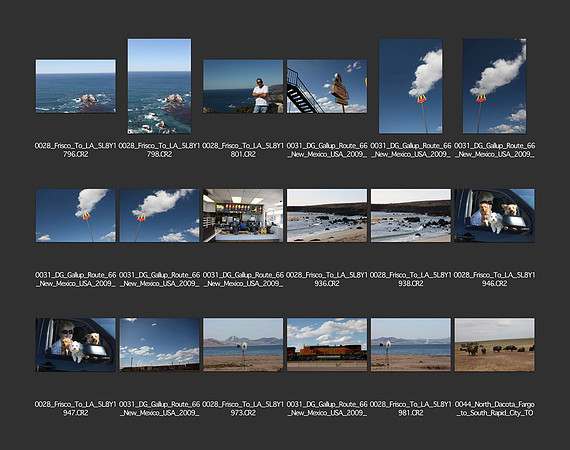
Task: Select the windmill thumbnail 981.CR2
Action: coord(411,345)
